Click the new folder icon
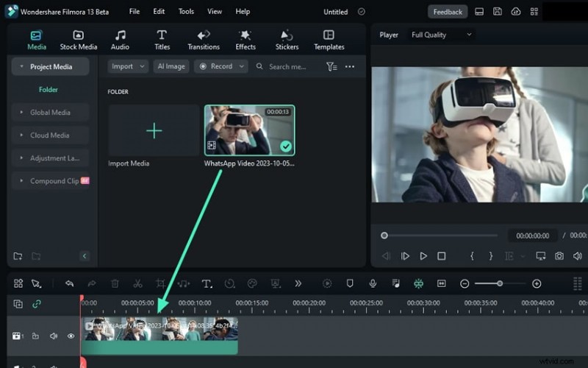This screenshot has height=368, width=588. point(18,256)
